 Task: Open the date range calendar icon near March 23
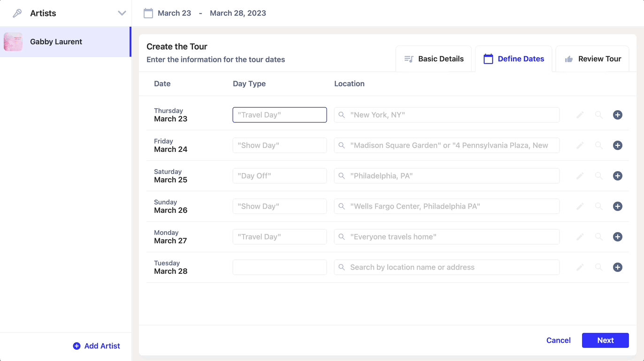point(148,13)
